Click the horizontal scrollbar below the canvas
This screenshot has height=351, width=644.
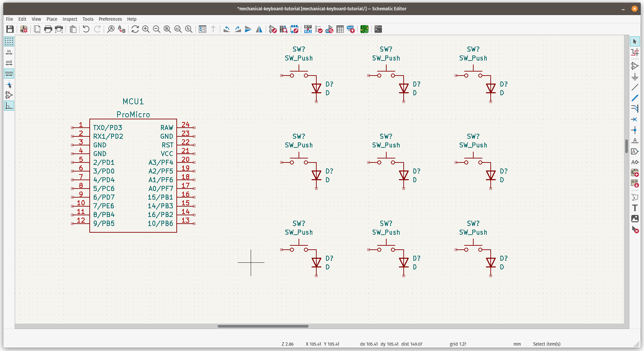[263, 326]
